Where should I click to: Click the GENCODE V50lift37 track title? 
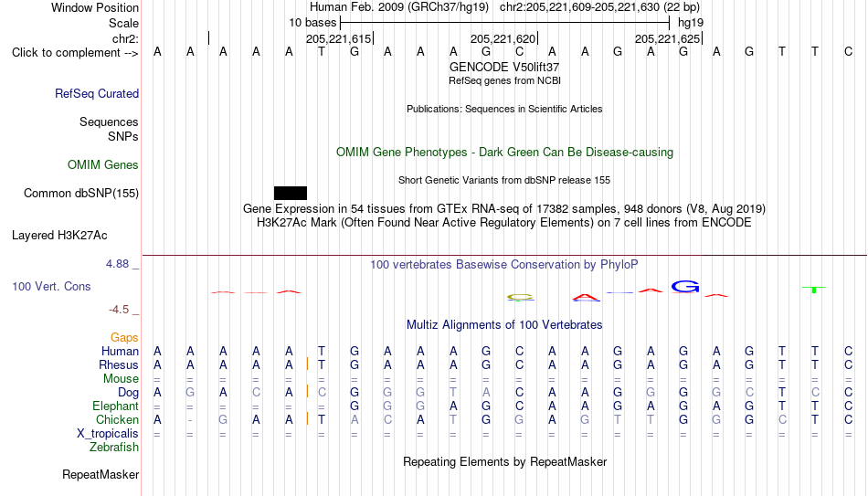(x=504, y=67)
